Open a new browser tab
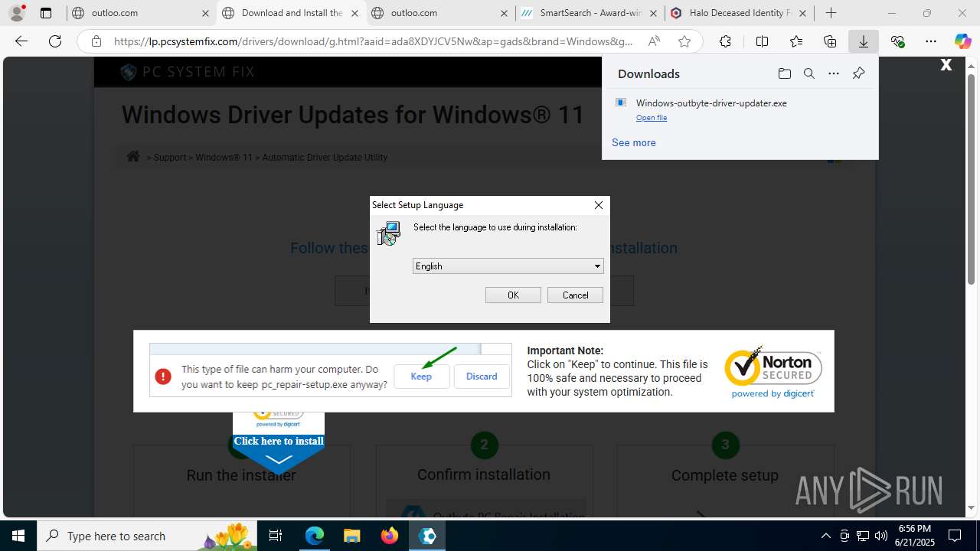The image size is (980, 551). (x=831, y=13)
